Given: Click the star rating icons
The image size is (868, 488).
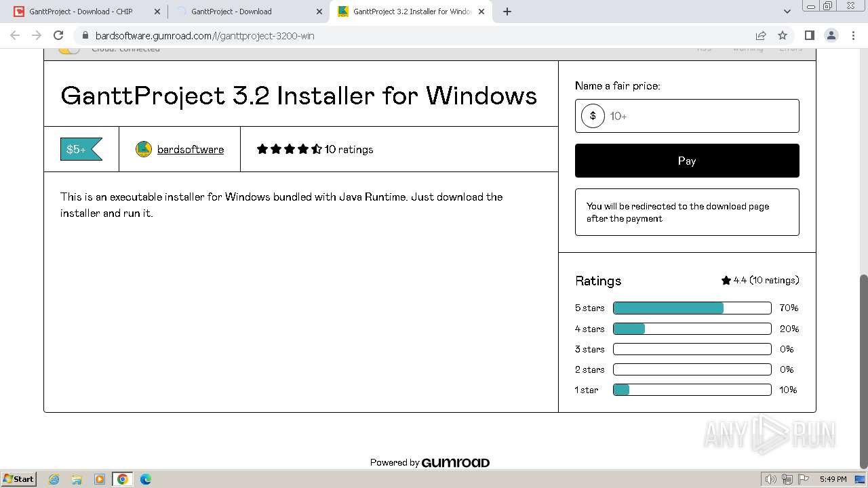Looking at the screenshot, I should coord(289,149).
